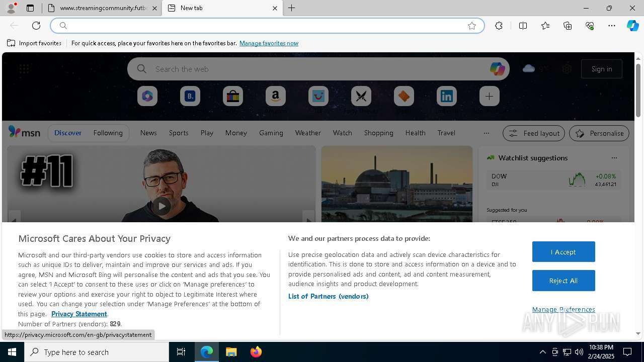Click the MSN logo
The image size is (644, 362).
(x=24, y=132)
